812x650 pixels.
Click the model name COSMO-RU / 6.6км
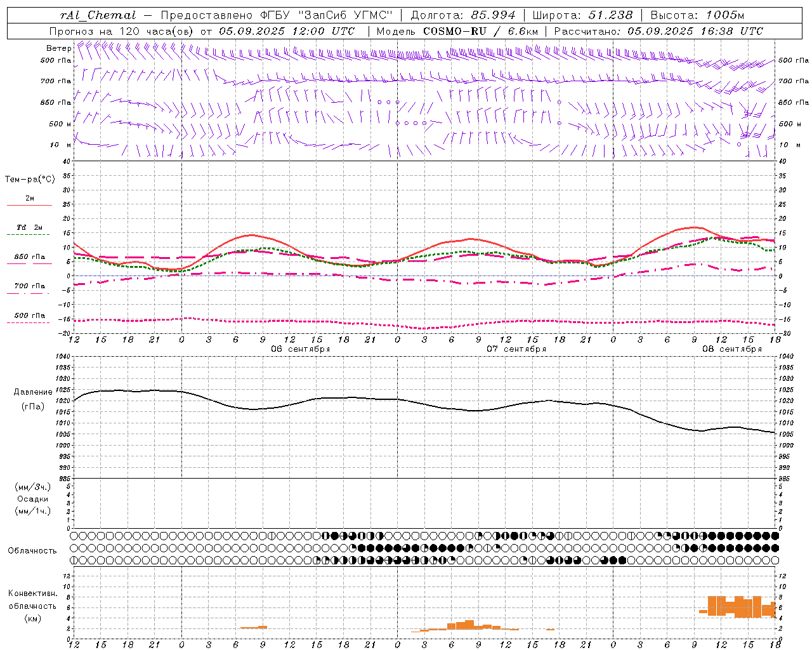coord(481,31)
